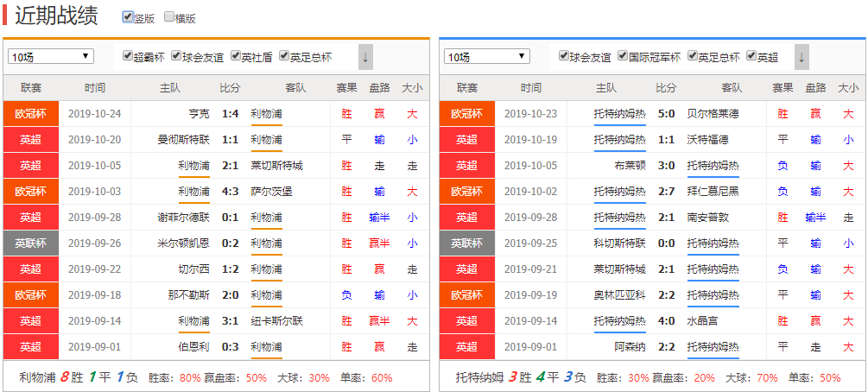
Task: Click 科切斯特联 team name
Action: (620, 243)
